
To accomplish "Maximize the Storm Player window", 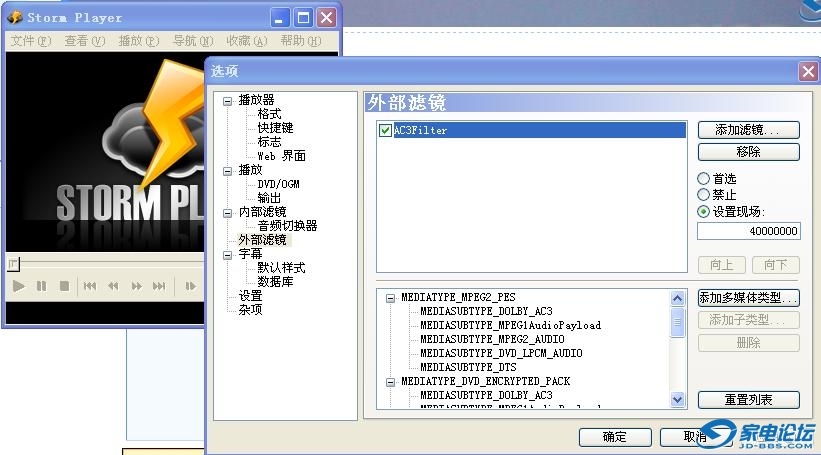I will [x=303, y=18].
